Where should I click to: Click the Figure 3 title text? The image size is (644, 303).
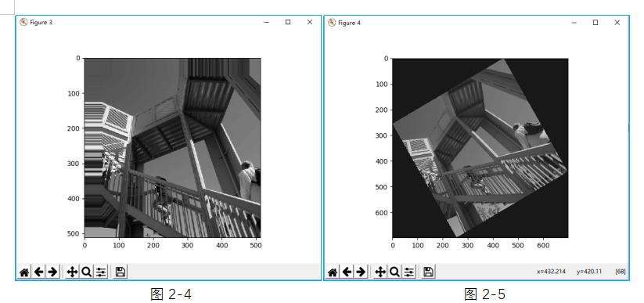click(x=41, y=22)
